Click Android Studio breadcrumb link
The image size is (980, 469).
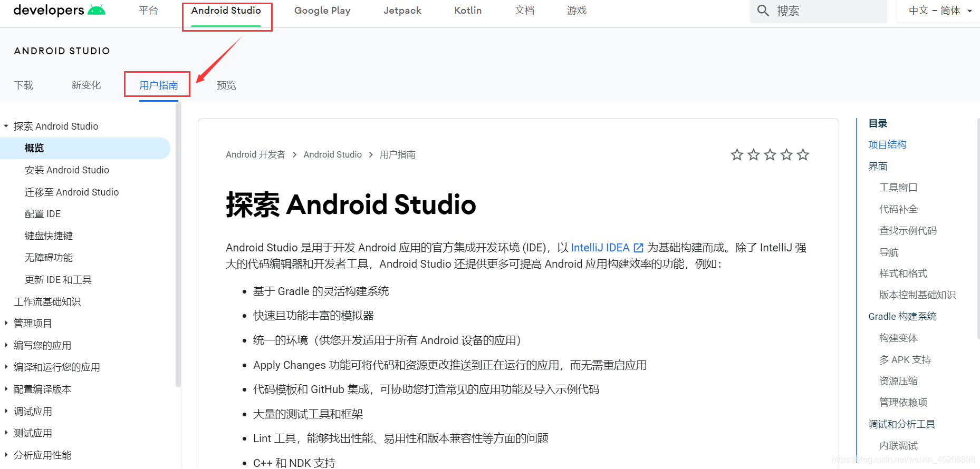[332, 154]
